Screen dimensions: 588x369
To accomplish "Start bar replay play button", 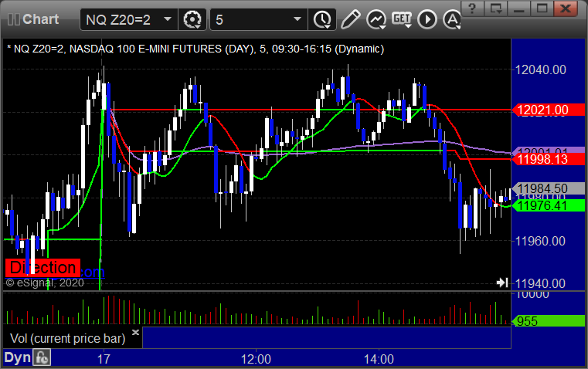I will 427,19.
